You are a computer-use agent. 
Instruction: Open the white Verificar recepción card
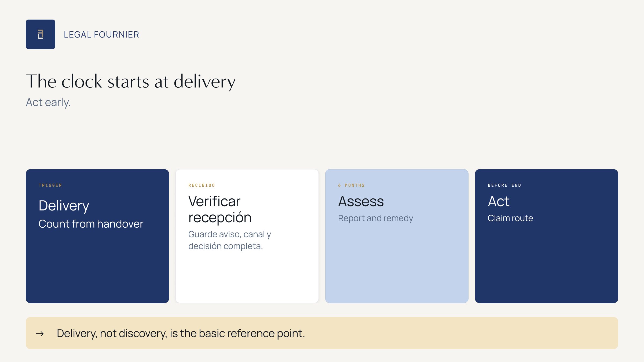tap(247, 236)
